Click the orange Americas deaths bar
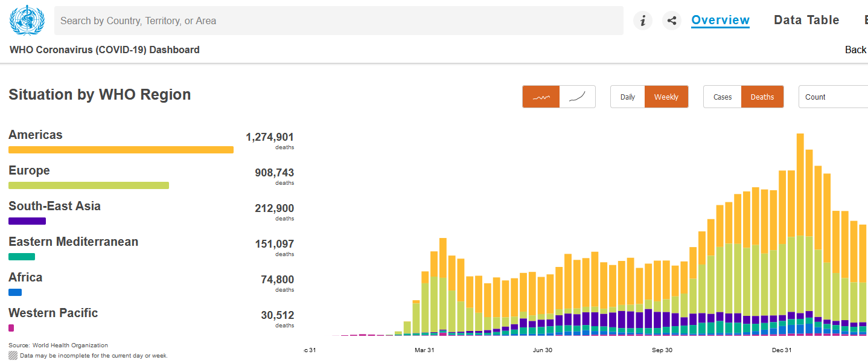The image size is (868, 363). (121, 150)
